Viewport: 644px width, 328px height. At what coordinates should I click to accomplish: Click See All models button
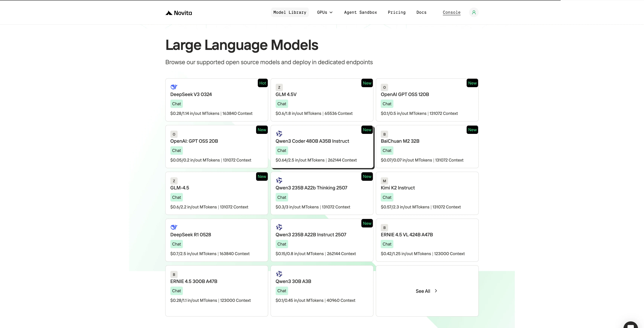coord(427,291)
